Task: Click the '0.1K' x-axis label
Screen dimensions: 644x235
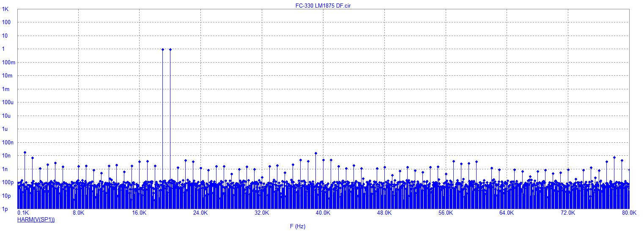Action: (23, 213)
